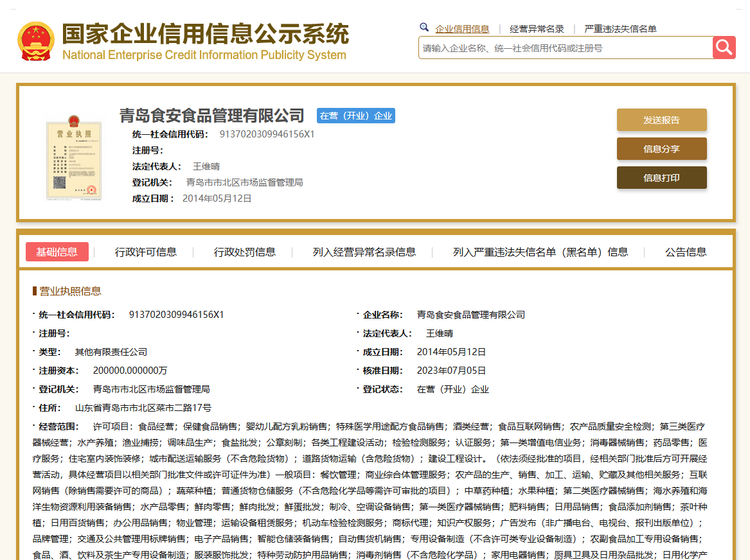Switch to the 基础信息 tab
Viewport: 750px width, 560px height.
tap(57, 252)
